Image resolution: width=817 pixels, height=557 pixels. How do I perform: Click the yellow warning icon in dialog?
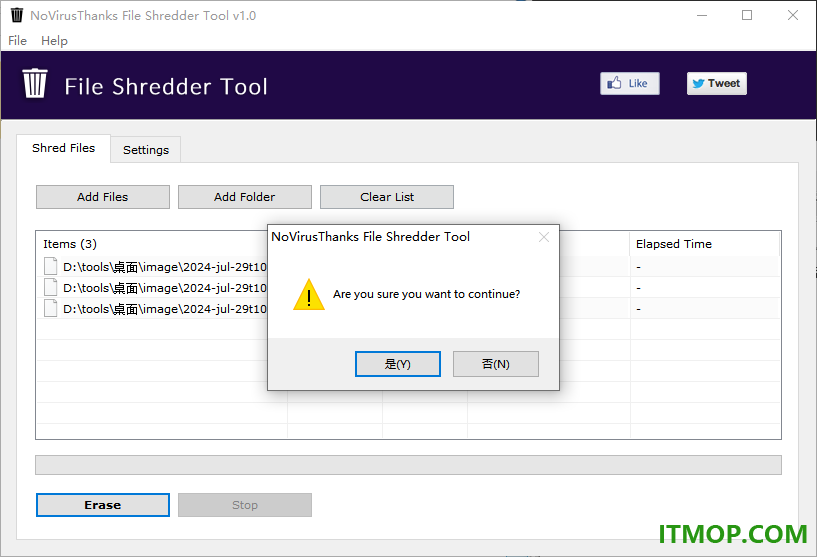(x=309, y=294)
